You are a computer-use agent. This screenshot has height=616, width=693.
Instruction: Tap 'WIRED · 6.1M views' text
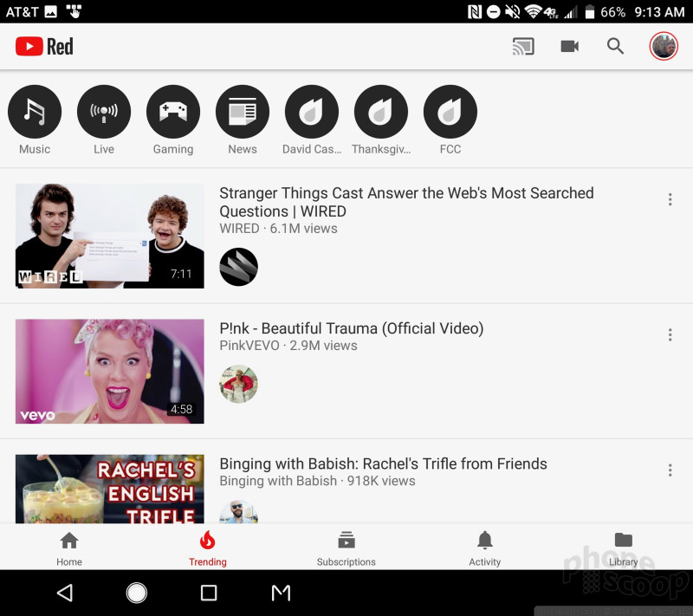[278, 229]
